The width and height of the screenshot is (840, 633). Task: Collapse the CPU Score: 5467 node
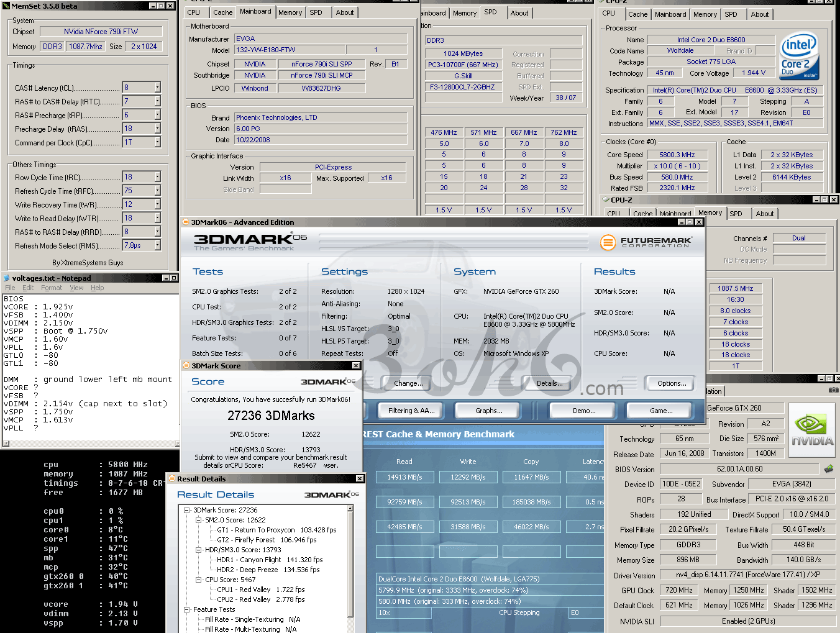(199, 580)
